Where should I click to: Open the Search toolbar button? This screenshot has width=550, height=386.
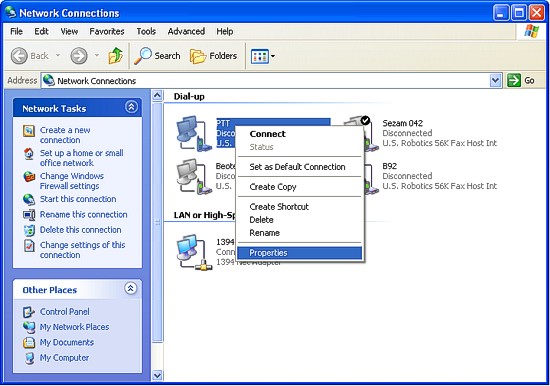coord(157,56)
